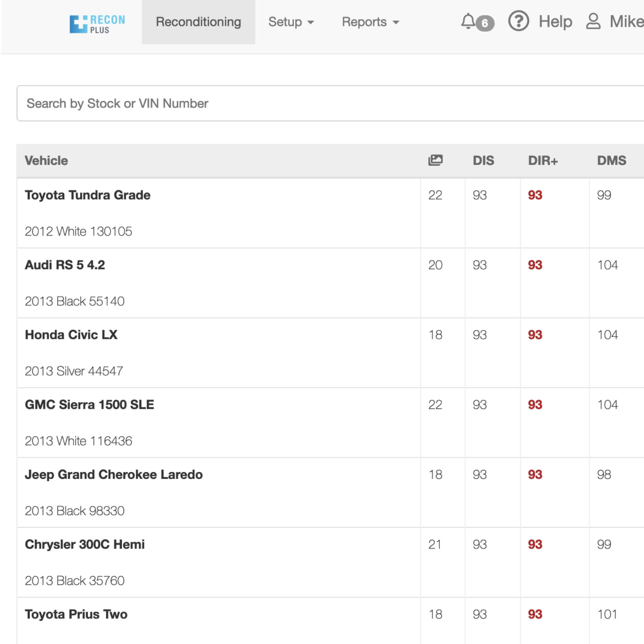Select the text 2013 Black 98330

click(75, 511)
